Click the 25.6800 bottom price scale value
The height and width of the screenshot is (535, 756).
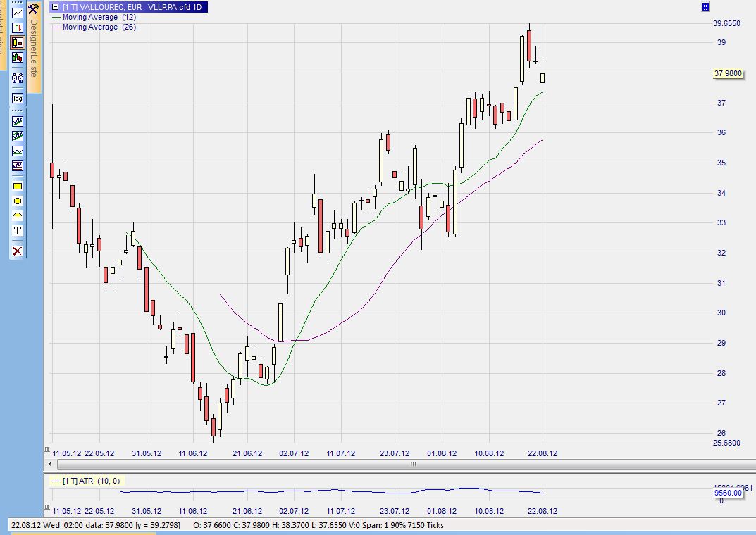tap(726, 443)
